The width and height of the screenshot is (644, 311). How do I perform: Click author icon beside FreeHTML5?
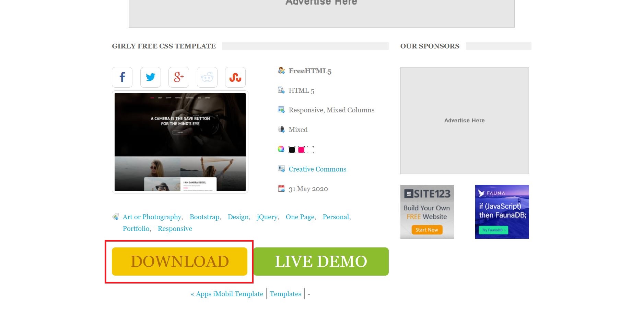click(x=281, y=70)
